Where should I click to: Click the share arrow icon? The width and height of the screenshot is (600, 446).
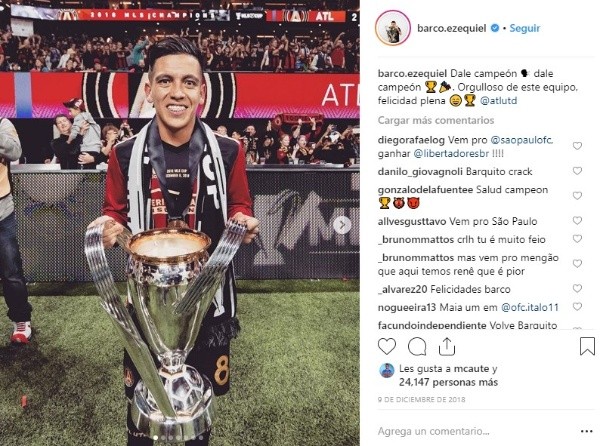pyautogui.click(x=447, y=347)
